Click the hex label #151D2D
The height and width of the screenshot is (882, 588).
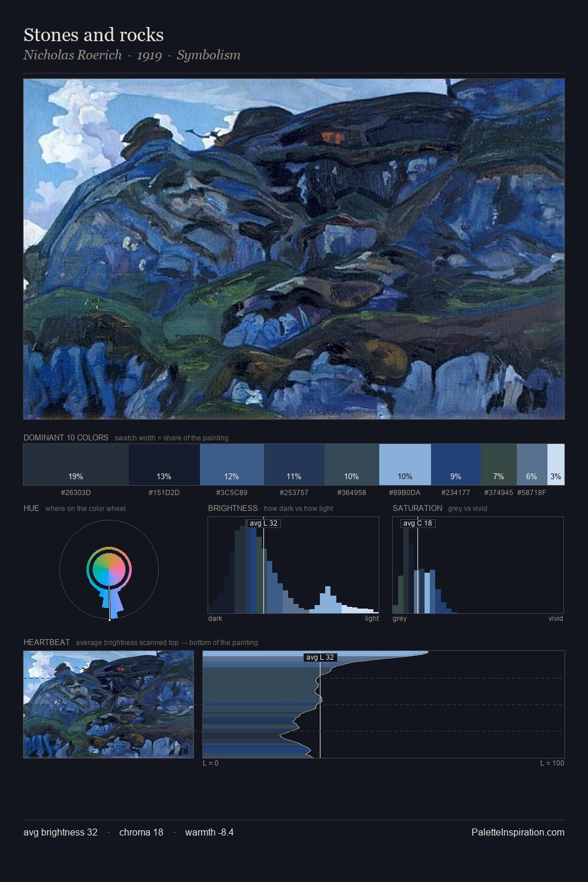coord(164,493)
